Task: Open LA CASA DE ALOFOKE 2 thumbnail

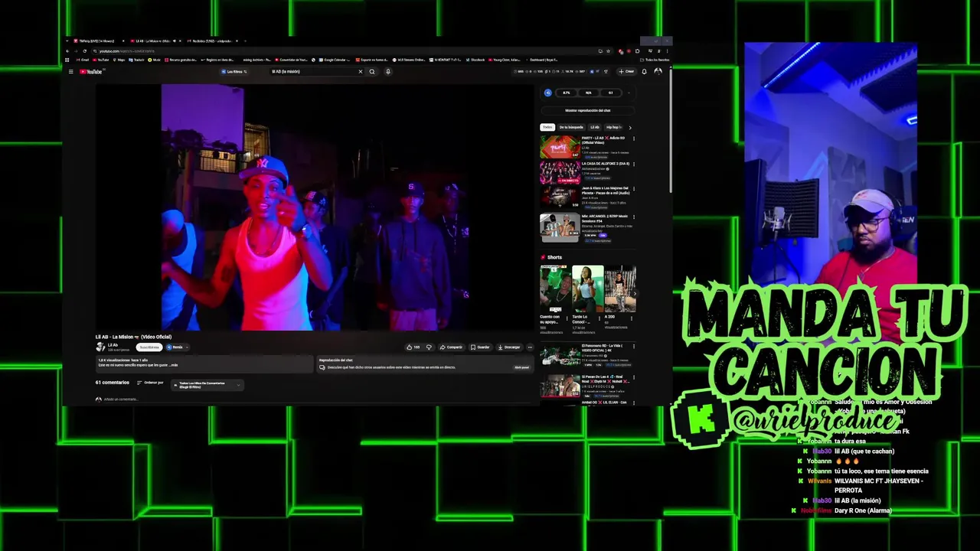Action: (x=560, y=173)
